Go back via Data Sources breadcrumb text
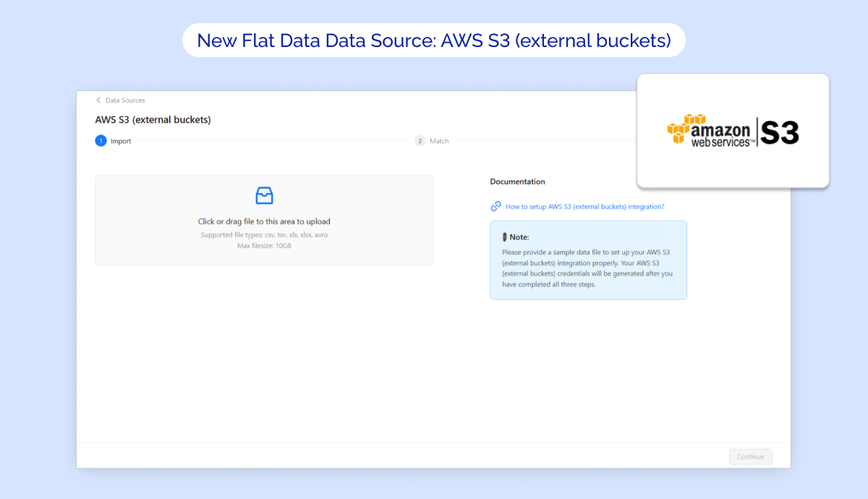Screen dimensions: 868x499 125,101
